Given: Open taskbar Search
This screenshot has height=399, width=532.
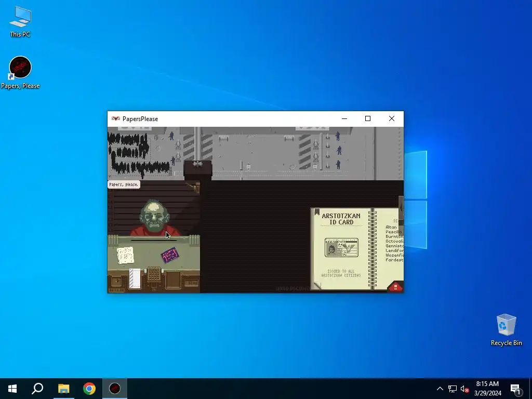Looking at the screenshot, I should click(37, 389).
